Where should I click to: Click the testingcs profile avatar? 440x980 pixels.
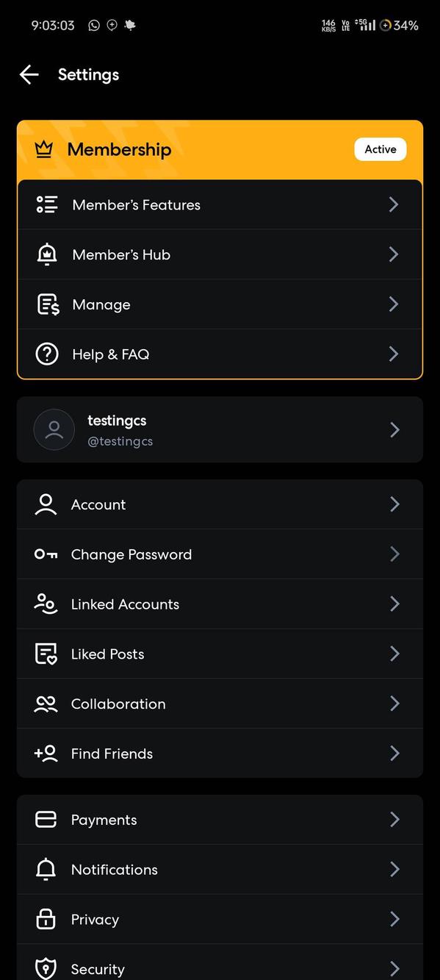click(x=54, y=429)
